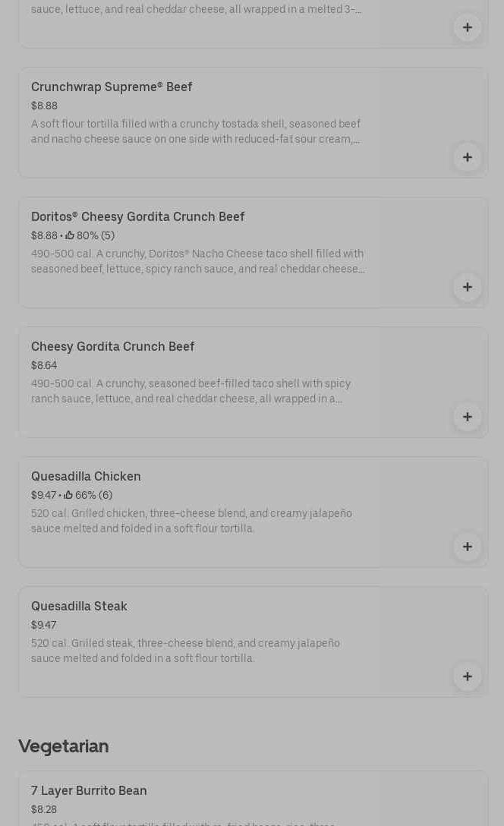This screenshot has height=826, width=504.
Task: Add Doritos Cheesy Gordita Crunch Beef to cart
Action: coord(467,287)
